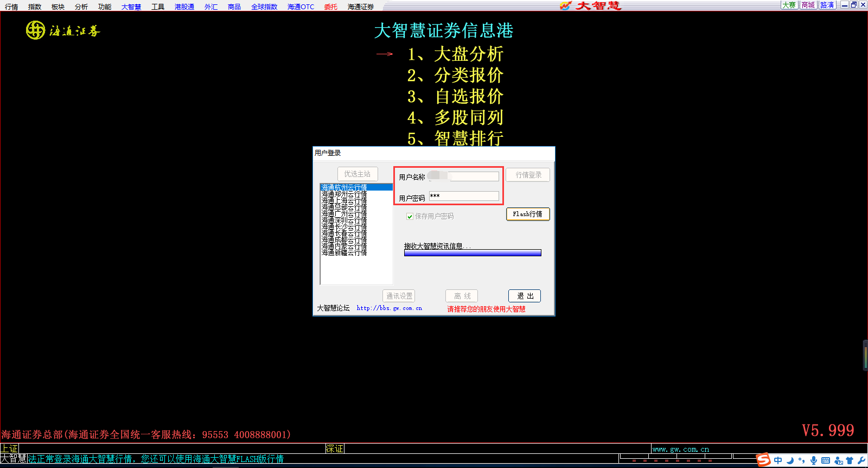The image size is (868, 468).
Task: Open the 功能 menu
Action: coord(105,7)
